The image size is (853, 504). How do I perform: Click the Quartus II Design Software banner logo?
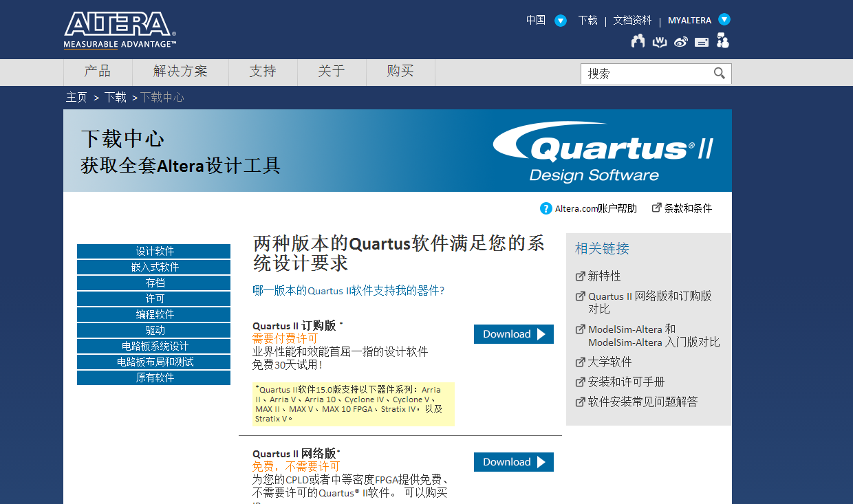tap(603, 151)
